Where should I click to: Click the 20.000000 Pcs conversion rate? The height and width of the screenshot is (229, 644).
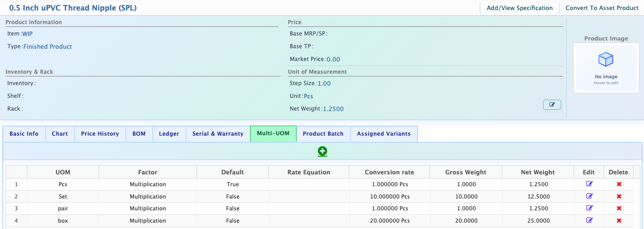[389, 221]
